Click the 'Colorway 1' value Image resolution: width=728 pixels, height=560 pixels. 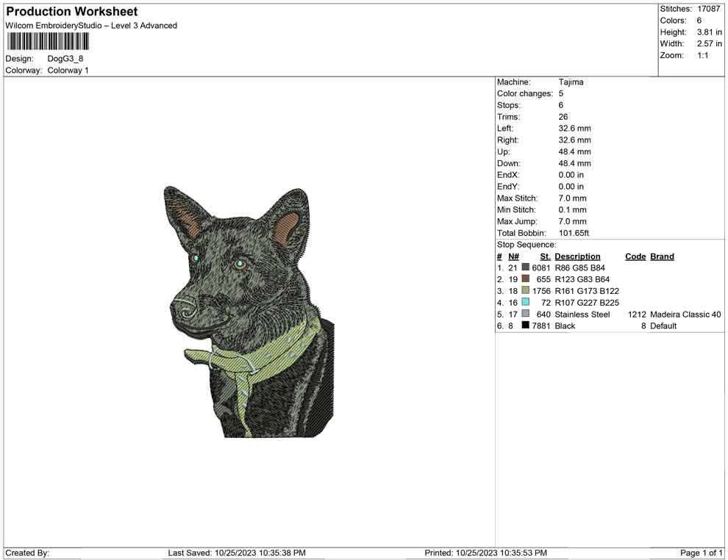click(x=68, y=70)
